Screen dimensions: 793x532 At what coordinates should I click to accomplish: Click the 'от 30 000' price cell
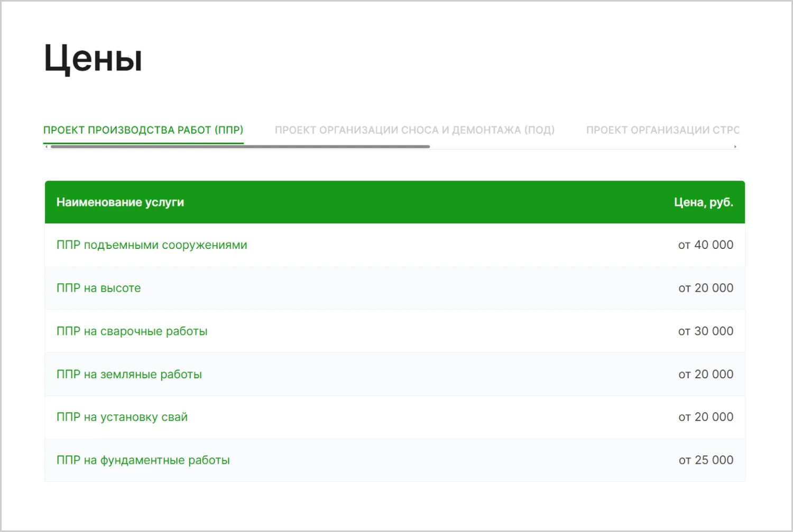pos(706,331)
